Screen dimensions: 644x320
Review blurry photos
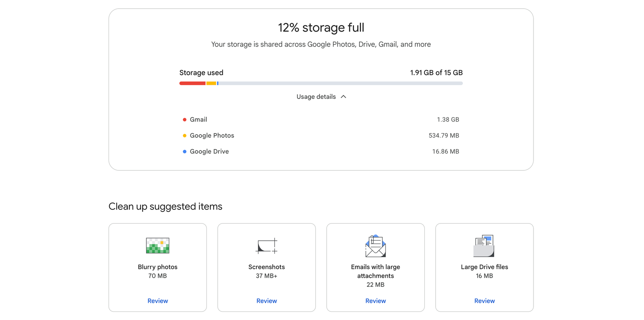coord(158,301)
